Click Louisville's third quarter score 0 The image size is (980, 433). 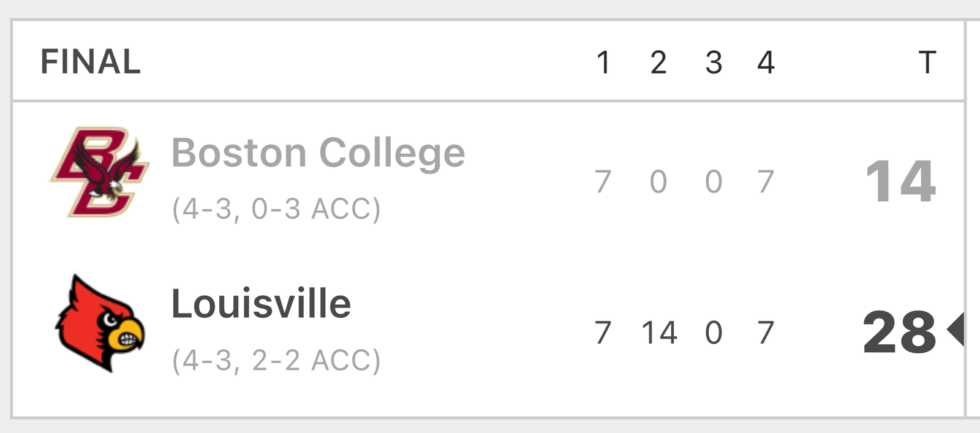[714, 333]
